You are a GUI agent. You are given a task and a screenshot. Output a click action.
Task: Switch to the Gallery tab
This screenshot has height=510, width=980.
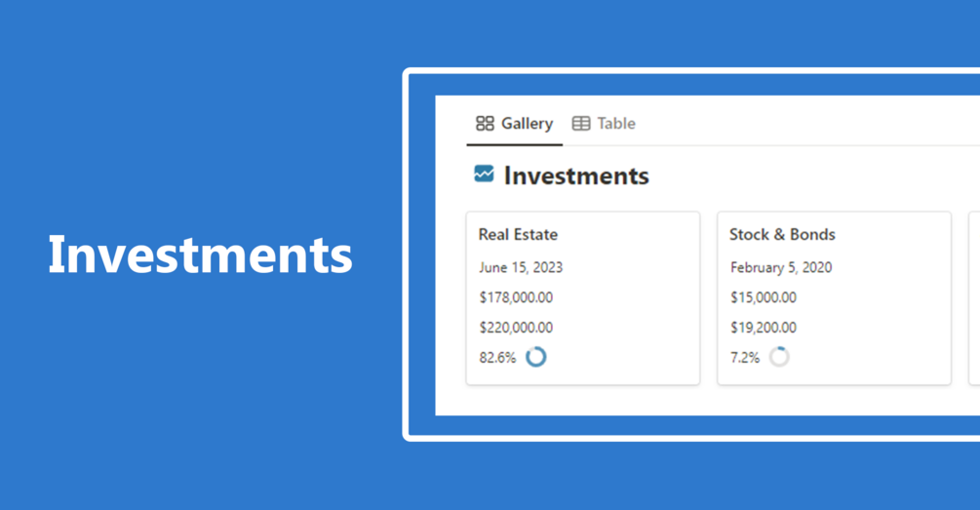tap(514, 124)
